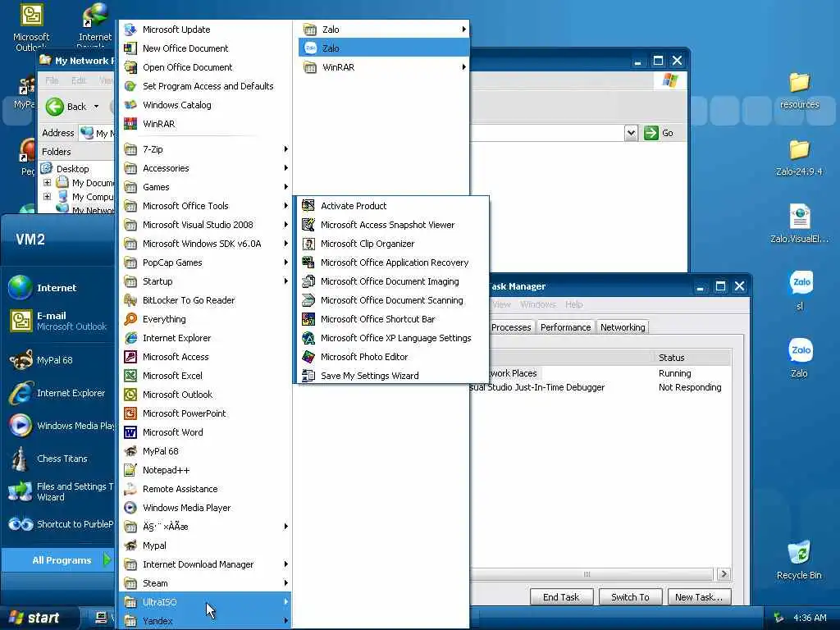
Task: Expand the 7-Zip program folder
Action: tap(205, 149)
